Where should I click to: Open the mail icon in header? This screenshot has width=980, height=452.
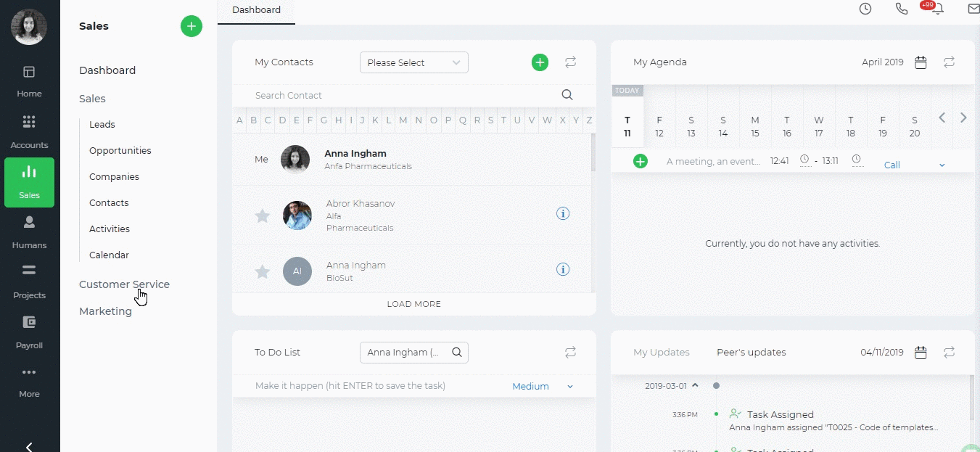tap(973, 9)
